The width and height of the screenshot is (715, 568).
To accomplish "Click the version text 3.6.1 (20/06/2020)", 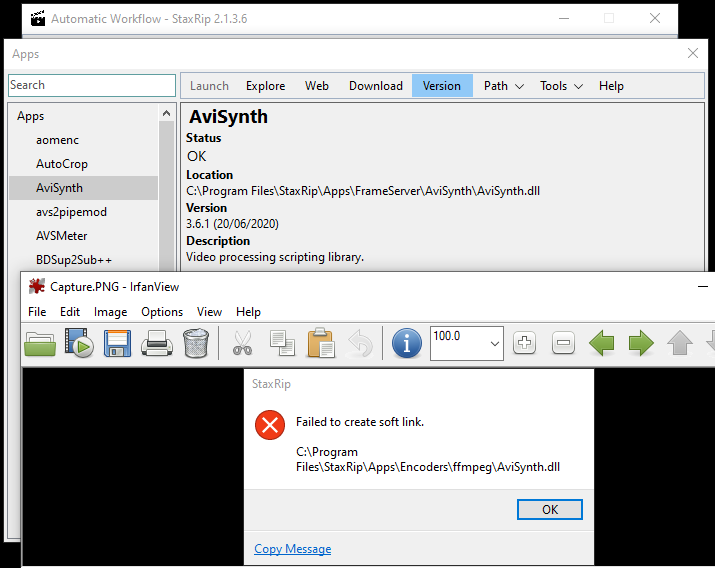I will [x=232, y=224].
